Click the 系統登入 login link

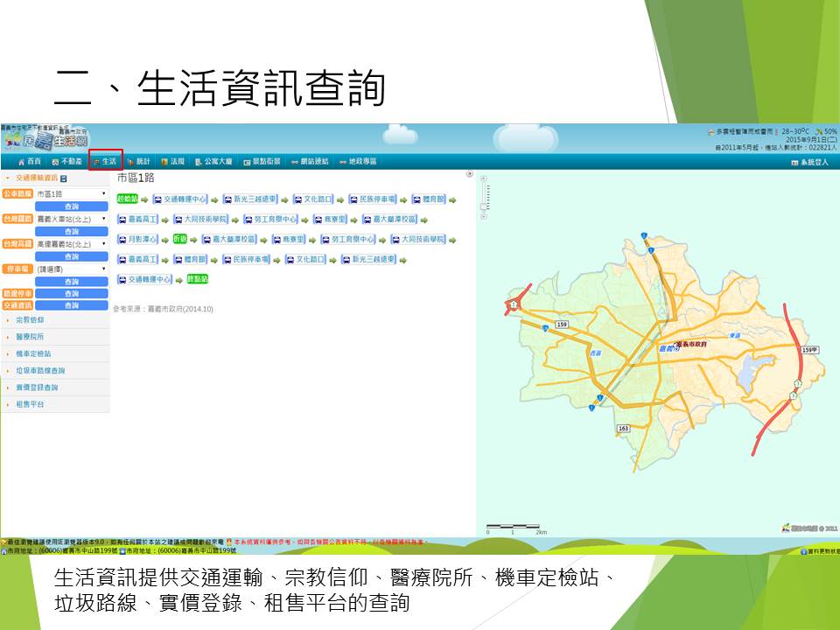pyautogui.click(x=810, y=163)
